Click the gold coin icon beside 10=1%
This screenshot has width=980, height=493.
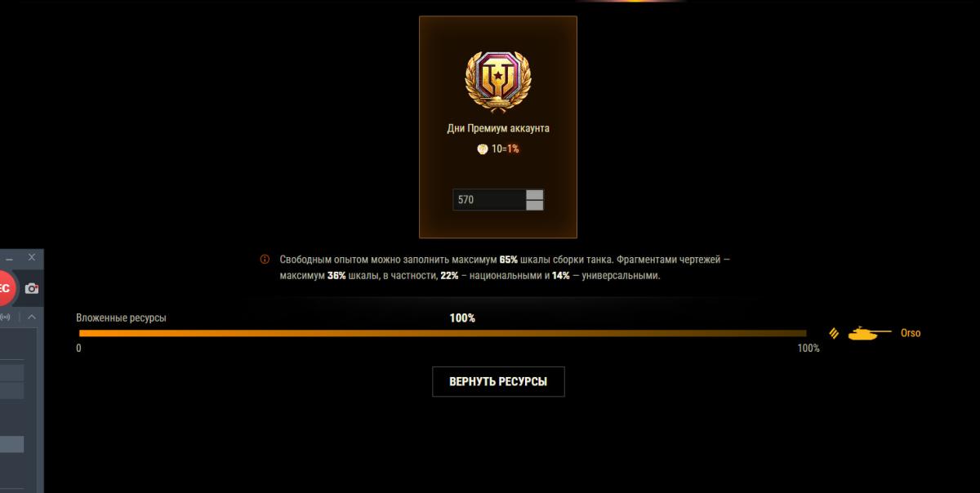(x=483, y=149)
